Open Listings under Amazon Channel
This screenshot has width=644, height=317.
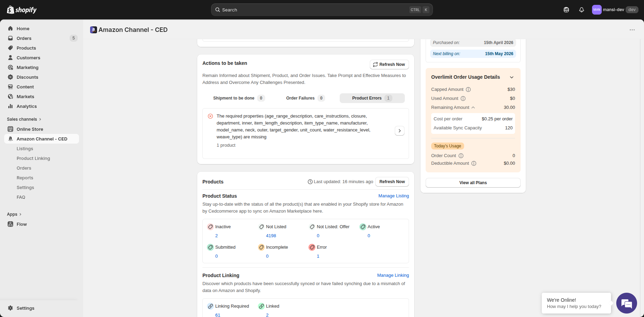[x=25, y=148]
